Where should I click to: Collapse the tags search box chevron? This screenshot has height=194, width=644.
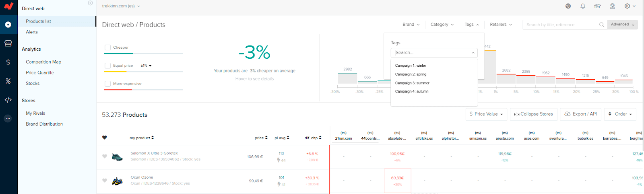(x=473, y=53)
